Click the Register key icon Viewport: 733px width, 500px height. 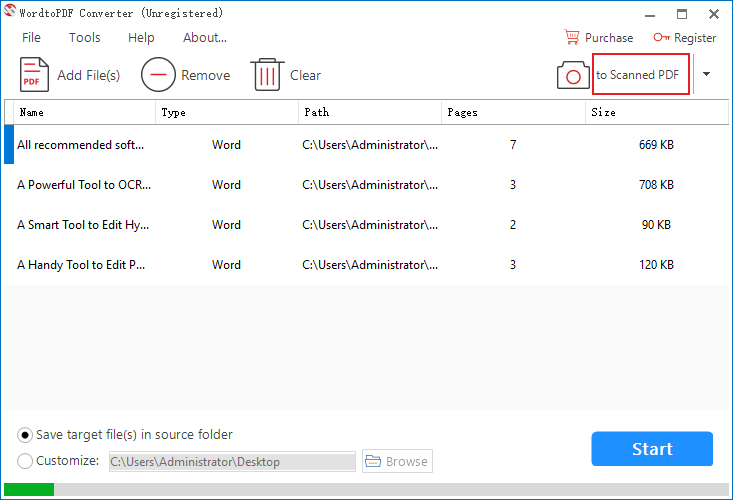pyautogui.click(x=661, y=37)
